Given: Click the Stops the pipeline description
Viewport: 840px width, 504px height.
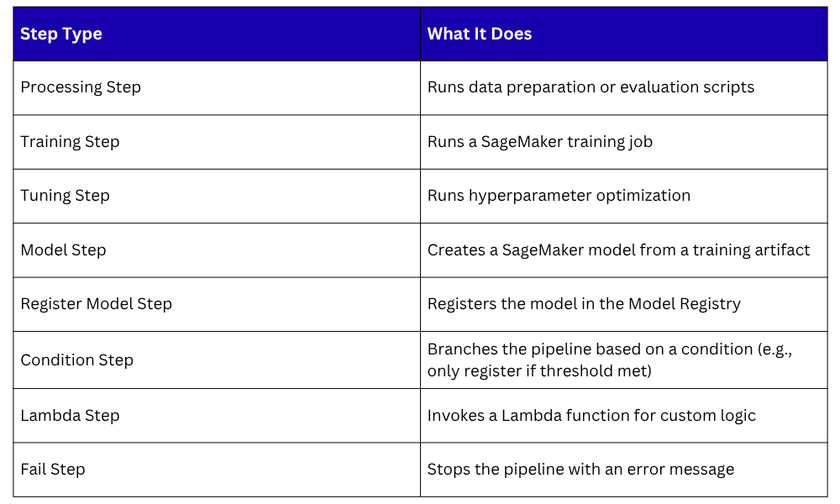Looking at the screenshot, I should pos(580,470).
